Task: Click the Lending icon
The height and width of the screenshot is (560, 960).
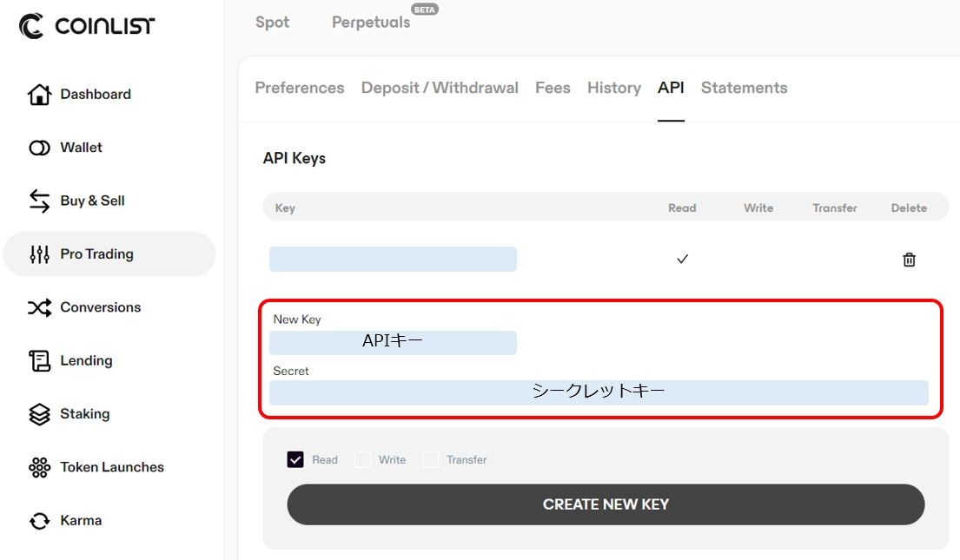Action: (x=39, y=360)
